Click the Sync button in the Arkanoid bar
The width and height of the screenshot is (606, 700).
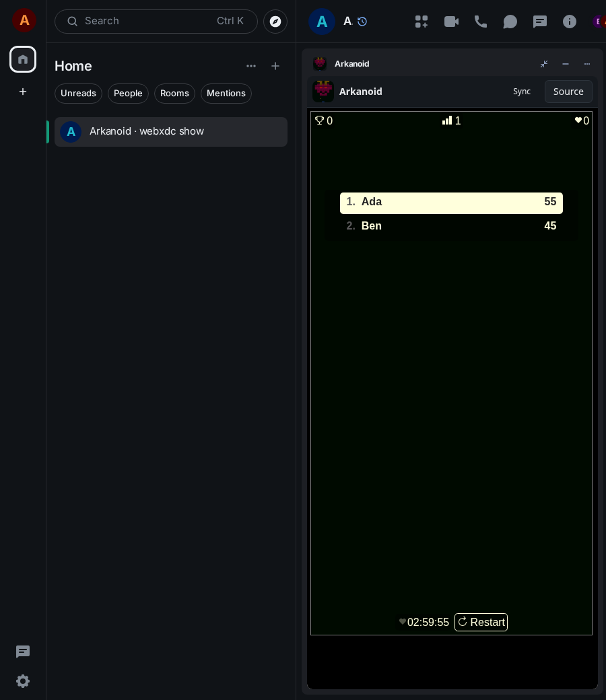(x=522, y=92)
